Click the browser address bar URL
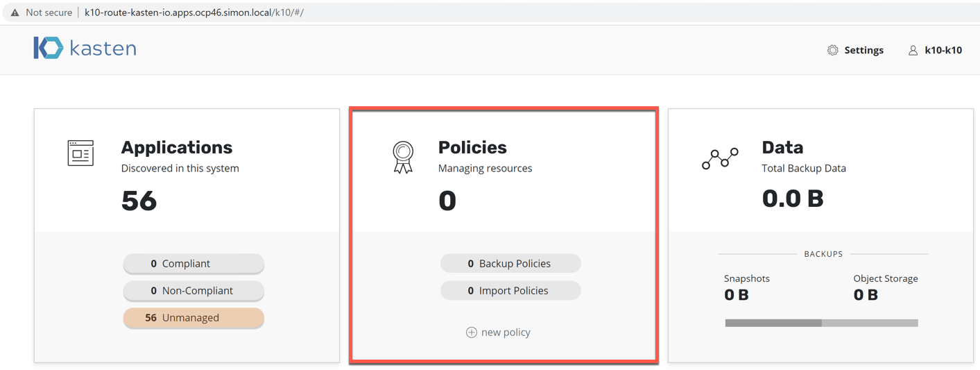980x370 pixels. (x=194, y=12)
